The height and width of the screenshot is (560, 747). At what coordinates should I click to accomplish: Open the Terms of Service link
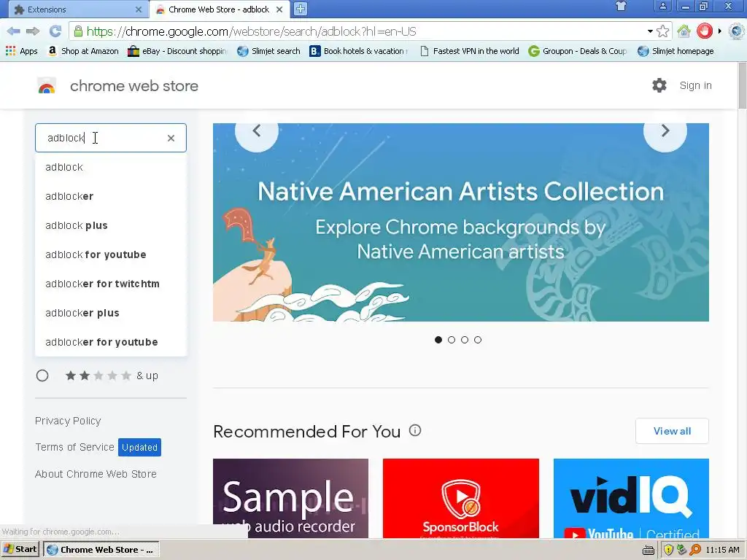75,447
